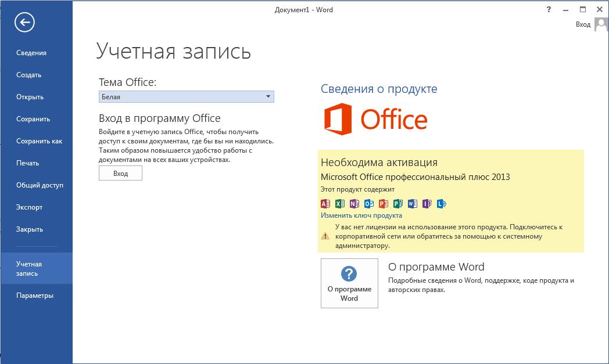Click the Outlook icon in product list
Viewport: 609px width, 364px height.
point(369,204)
